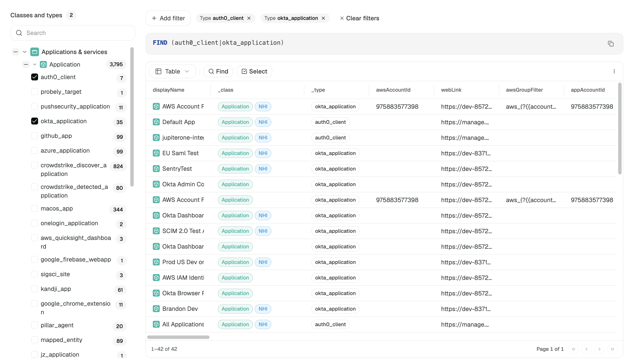
Task: Click the awsGroupFilter column header
Action: point(524,90)
